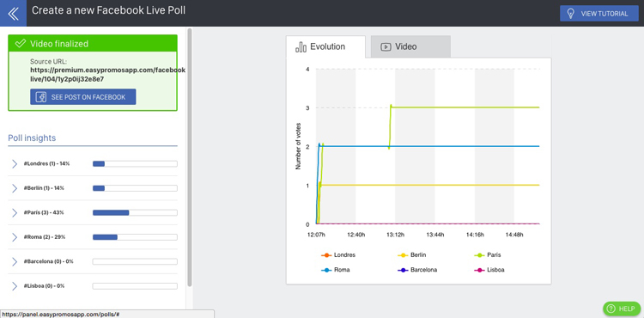Click the checkmark icon beside Video finalized

coord(20,44)
